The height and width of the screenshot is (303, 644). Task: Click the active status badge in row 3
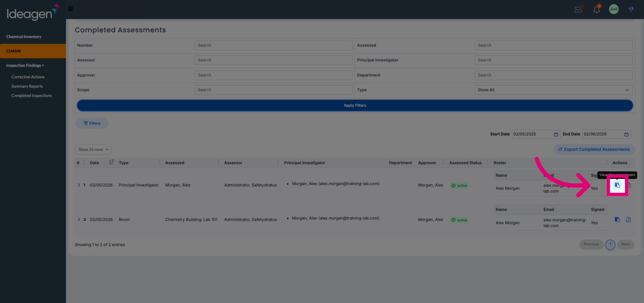(459, 220)
